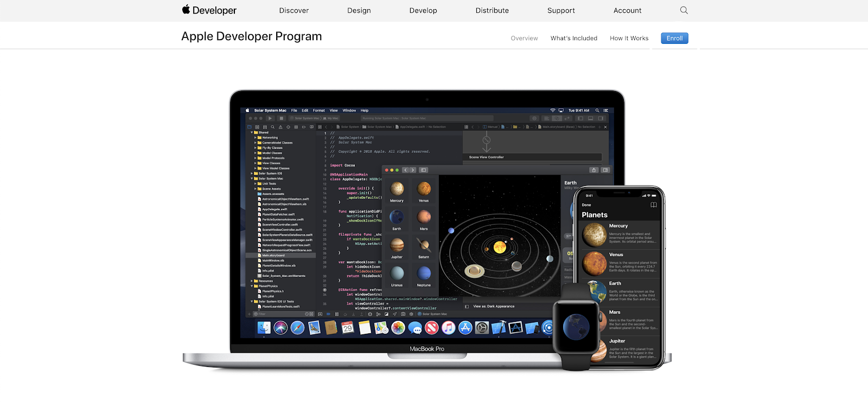Click the blue Enroll button
The width and height of the screenshot is (868, 407).
(674, 38)
